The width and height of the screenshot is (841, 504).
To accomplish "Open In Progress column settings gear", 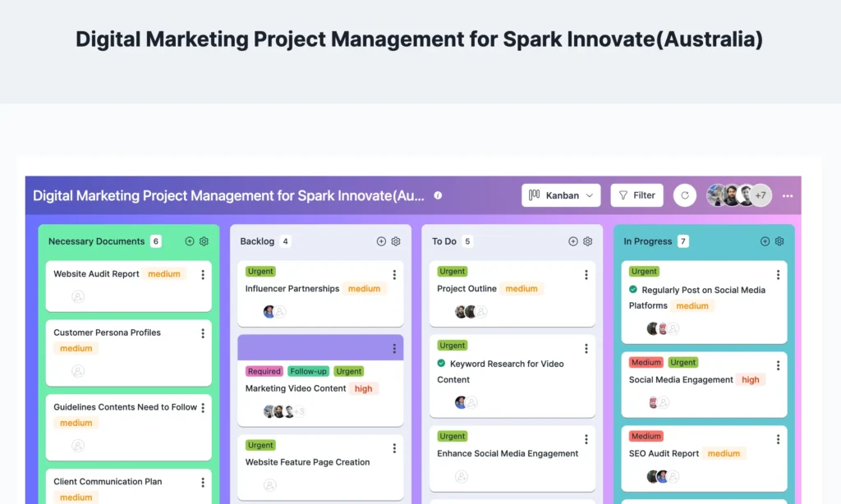I will pyautogui.click(x=779, y=241).
